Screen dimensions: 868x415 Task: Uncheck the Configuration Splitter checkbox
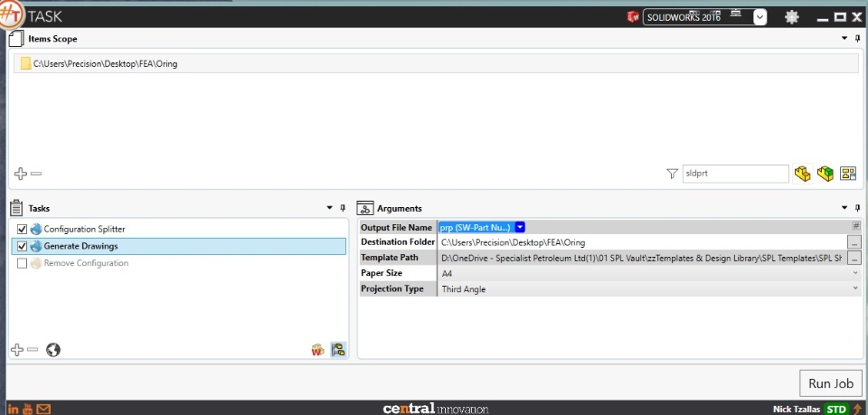click(22, 229)
